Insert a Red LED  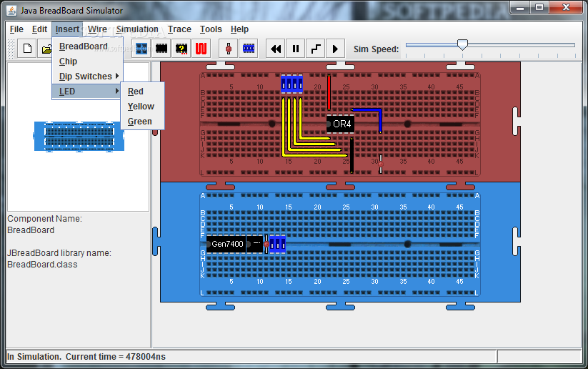(x=142, y=92)
